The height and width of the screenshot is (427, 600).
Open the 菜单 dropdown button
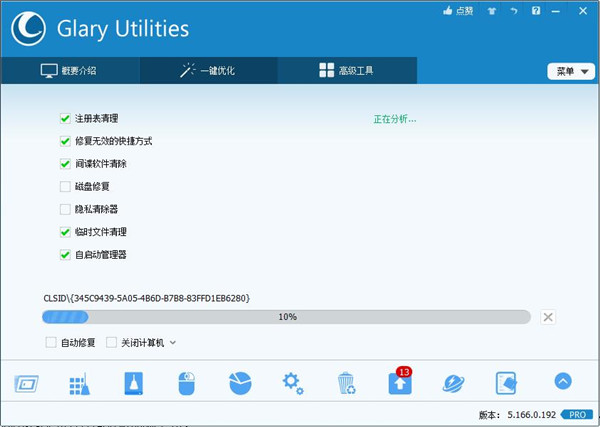[x=569, y=71]
